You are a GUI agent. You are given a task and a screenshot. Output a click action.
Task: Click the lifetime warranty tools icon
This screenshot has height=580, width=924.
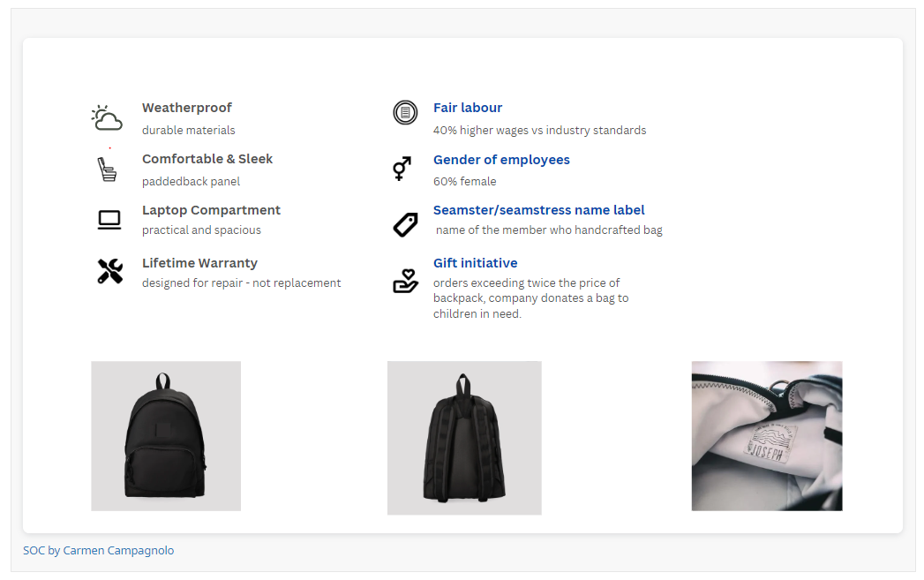point(109,271)
